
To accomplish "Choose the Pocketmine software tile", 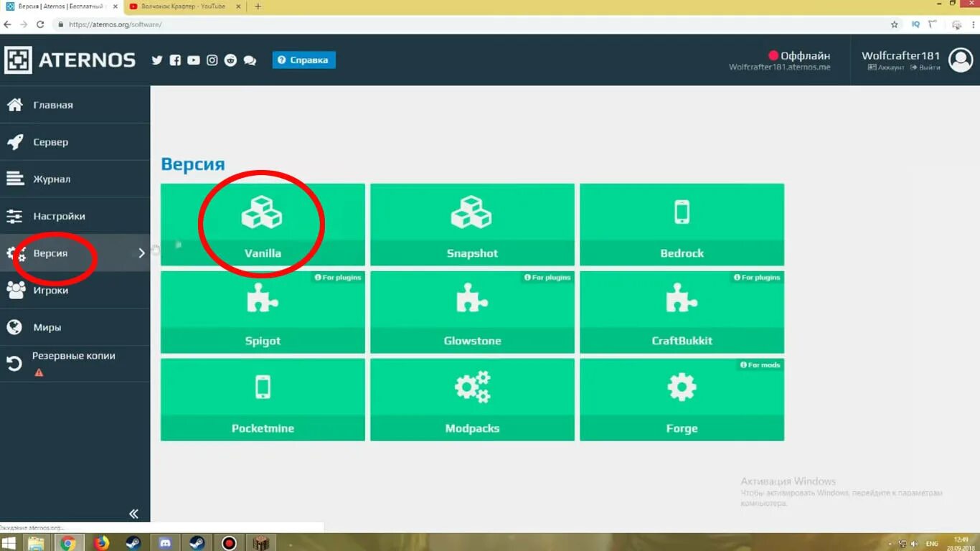I will tap(263, 400).
